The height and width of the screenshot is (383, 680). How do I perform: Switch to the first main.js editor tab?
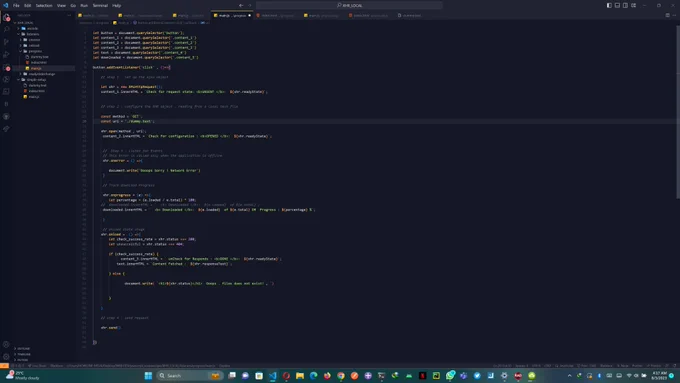coord(94,15)
